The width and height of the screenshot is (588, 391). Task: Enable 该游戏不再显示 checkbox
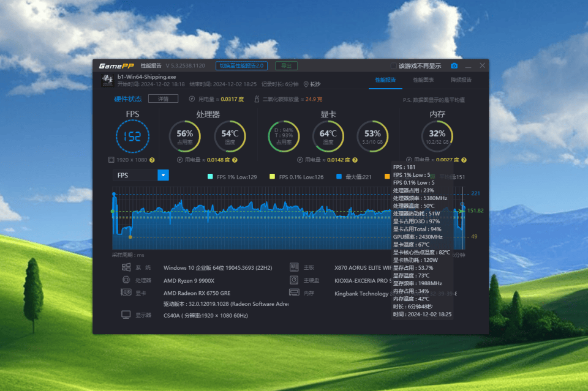[x=393, y=65]
